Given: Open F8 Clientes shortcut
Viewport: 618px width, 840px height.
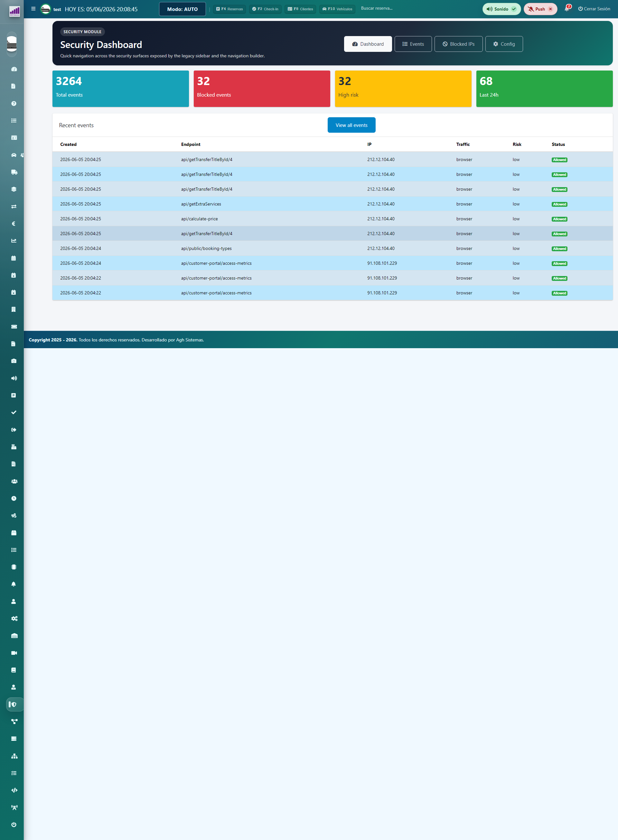Looking at the screenshot, I should click(x=300, y=9).
